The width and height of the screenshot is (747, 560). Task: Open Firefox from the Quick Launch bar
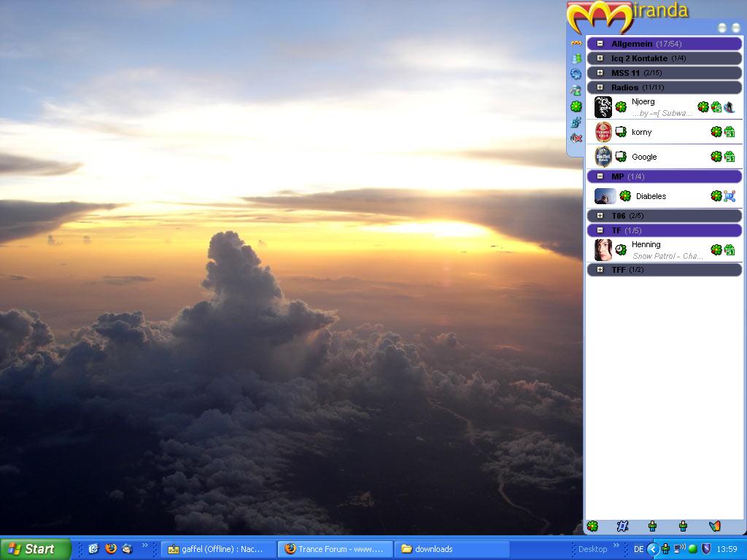(111, 549)
